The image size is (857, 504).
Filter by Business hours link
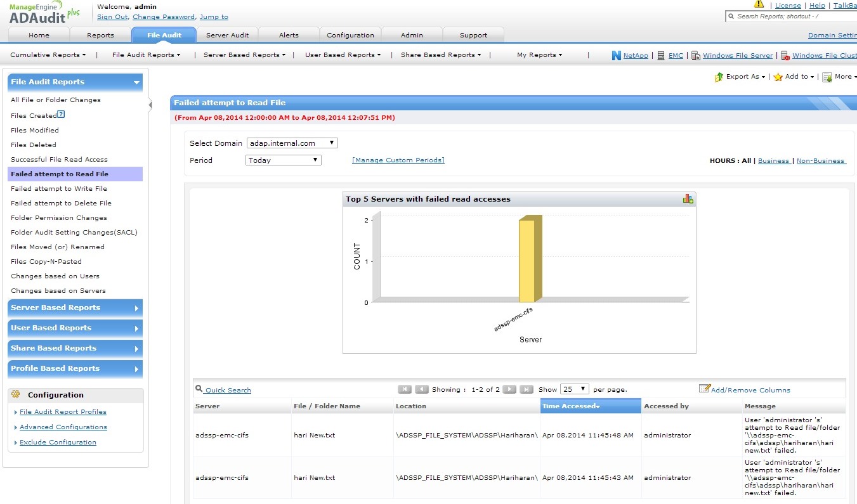pyautogui.click(x=774, y=161)
